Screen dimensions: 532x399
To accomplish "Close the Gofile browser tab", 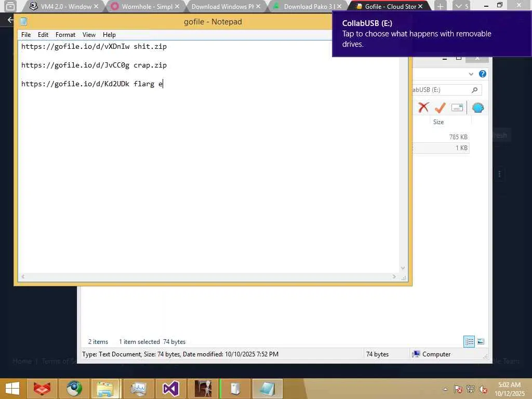I will [x=420, y=6].
